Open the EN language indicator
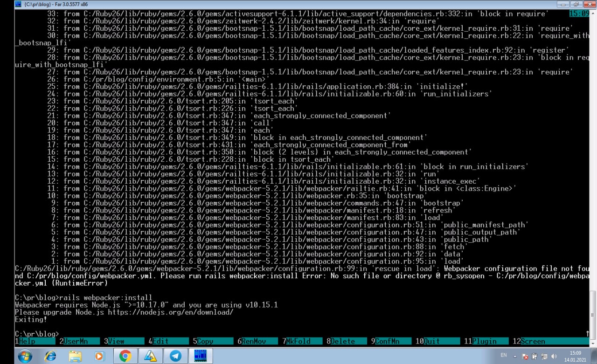Image resolution: width=597 pixels, height=364 pixels. coord(503,355)
